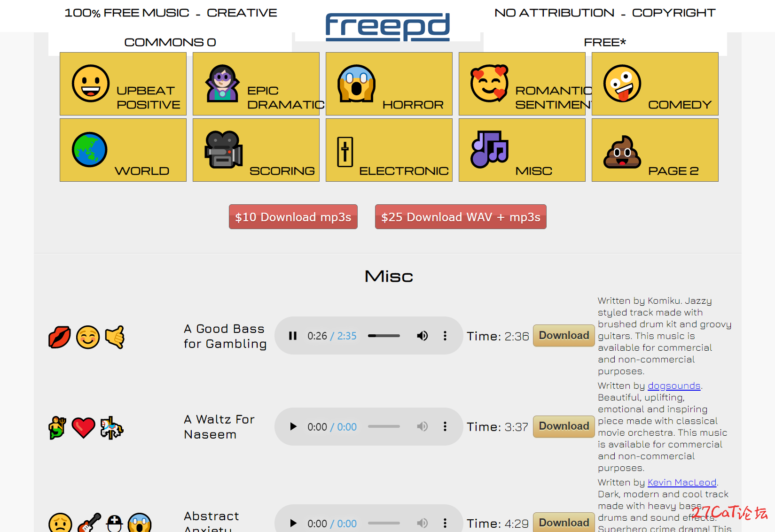Click the call-me hand emoji for A Good Bass
This screenshot has width=775, height=532.
click(114, 337)
